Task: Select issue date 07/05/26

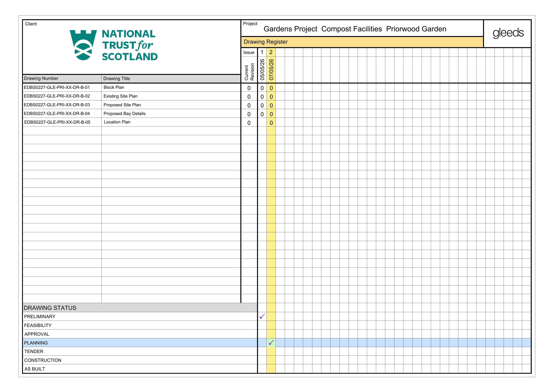Action: [x=271, y=70]
